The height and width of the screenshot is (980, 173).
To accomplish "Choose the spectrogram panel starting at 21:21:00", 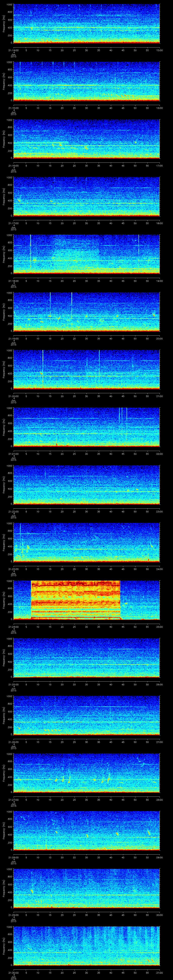I will tap(87, 427).
